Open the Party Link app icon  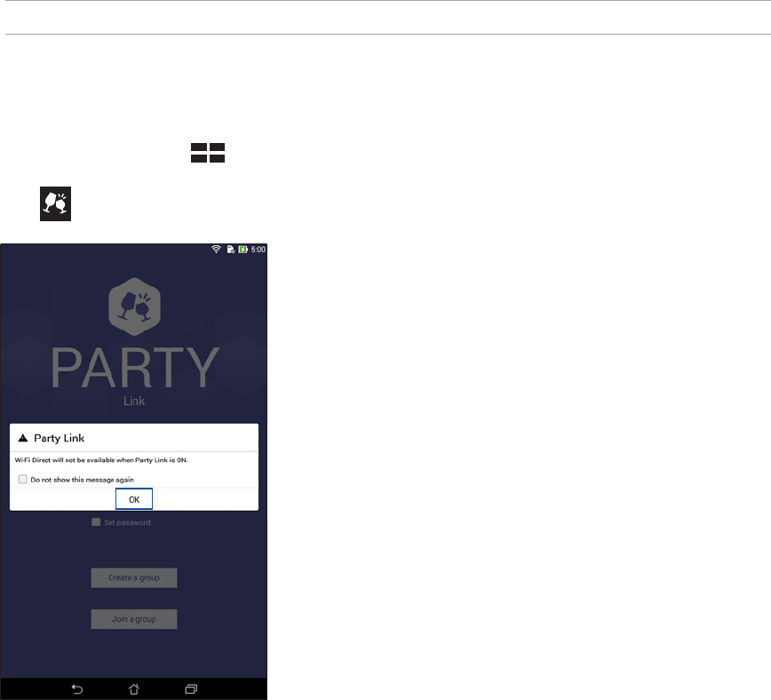point(56,203)
